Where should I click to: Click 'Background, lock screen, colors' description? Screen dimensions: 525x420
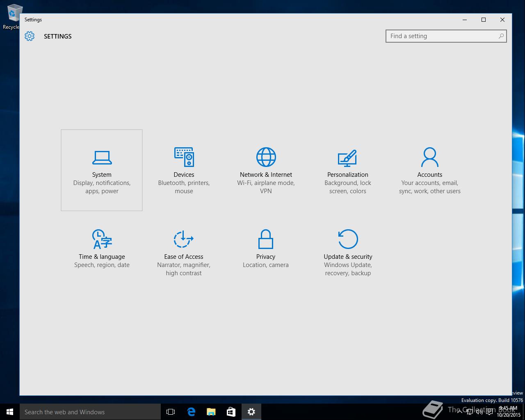click(348, 187)
